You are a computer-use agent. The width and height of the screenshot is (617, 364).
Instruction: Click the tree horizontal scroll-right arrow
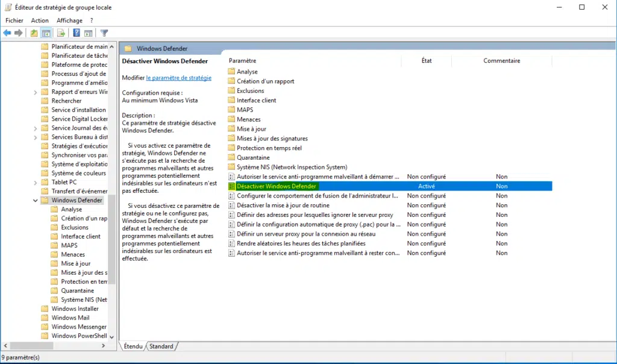[x=104, y=345]
